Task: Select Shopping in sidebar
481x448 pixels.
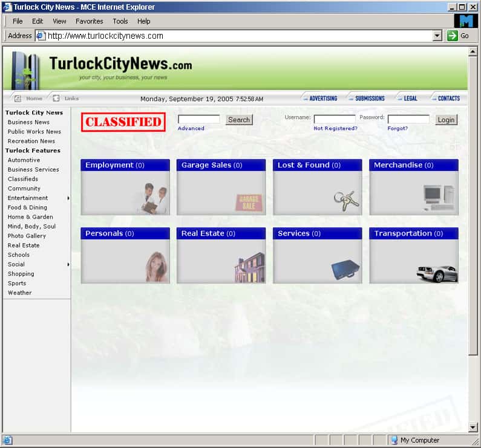Action: [x=21, y=274]
